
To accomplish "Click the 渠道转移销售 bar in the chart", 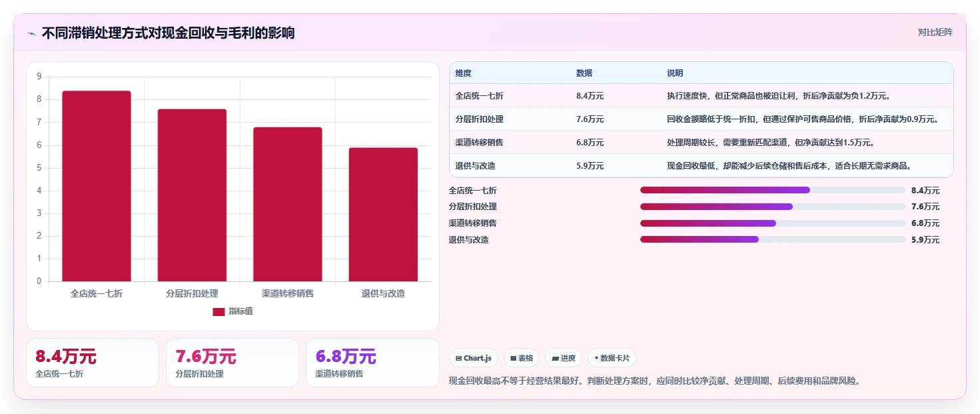I will coord(287,204).
